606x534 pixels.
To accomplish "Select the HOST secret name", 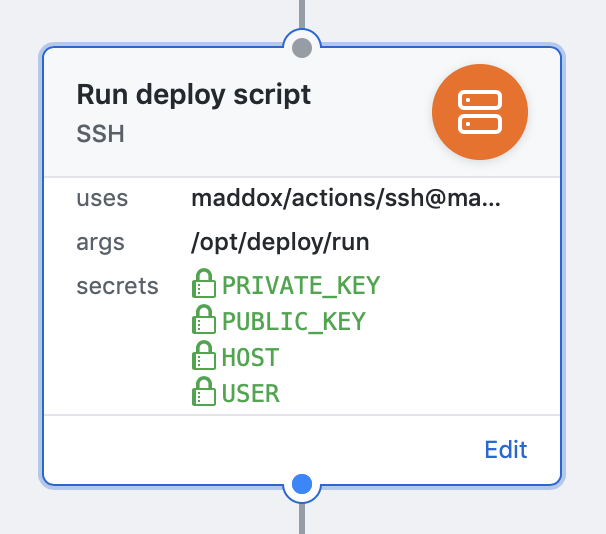I will (250, 358).
